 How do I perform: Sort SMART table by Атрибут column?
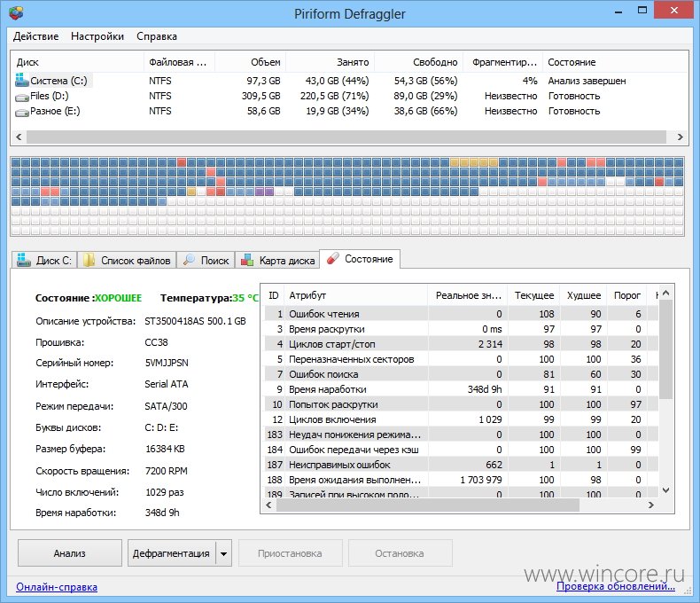[x=356, y=295]
